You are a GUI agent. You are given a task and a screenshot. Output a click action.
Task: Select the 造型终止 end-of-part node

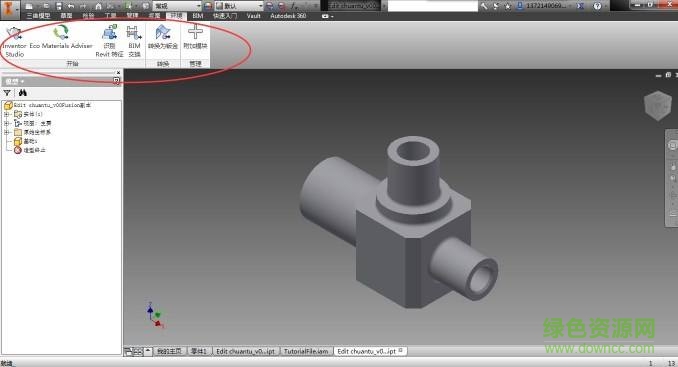tap(29, 150)
